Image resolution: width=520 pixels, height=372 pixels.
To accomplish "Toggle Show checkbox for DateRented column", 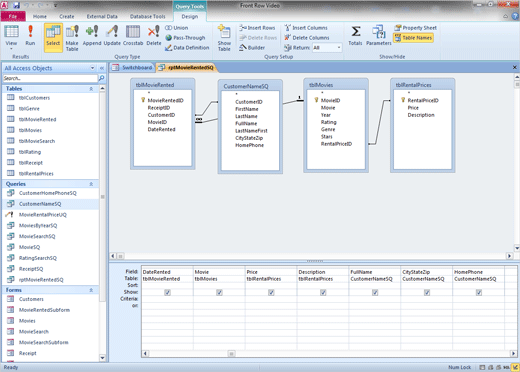I will click(167, 292).
